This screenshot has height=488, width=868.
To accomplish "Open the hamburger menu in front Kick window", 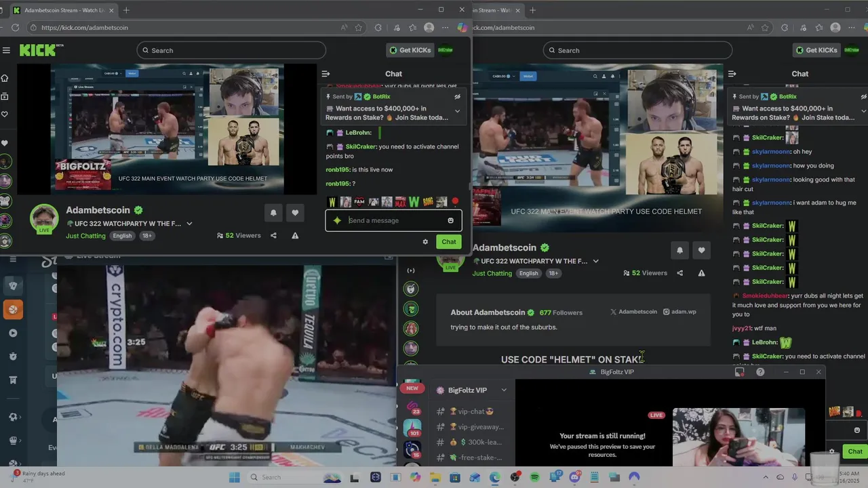I will pos(6,50).
